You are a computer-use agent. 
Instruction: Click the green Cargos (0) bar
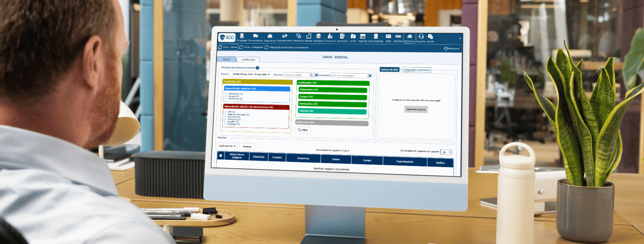click(x=333, y=97)
